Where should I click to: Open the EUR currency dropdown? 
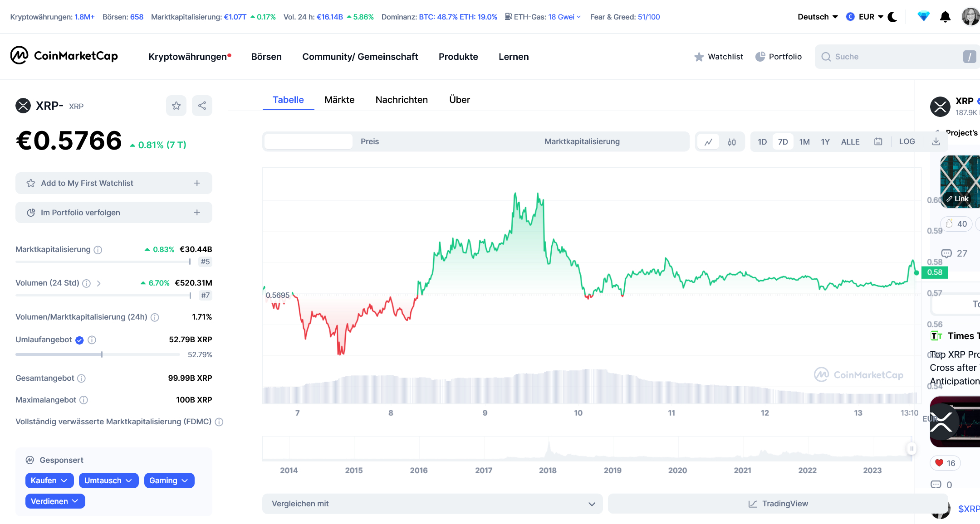pos(865,17)
